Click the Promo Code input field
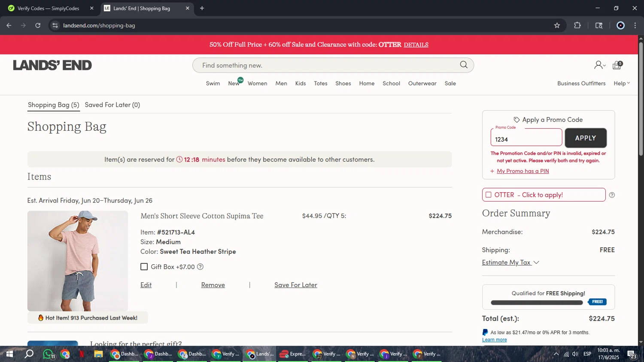The height and width of the screenshot is (362, 644). [526, 137]
